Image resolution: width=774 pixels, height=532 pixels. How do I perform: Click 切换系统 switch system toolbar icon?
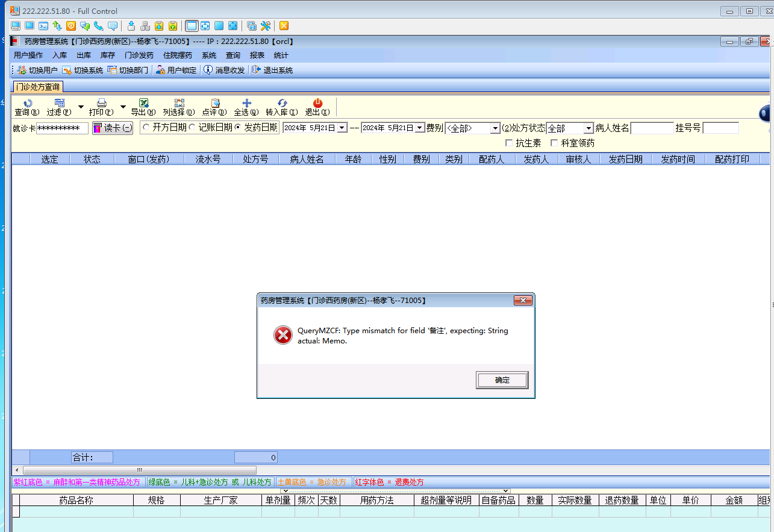click(x=67, y=70)
